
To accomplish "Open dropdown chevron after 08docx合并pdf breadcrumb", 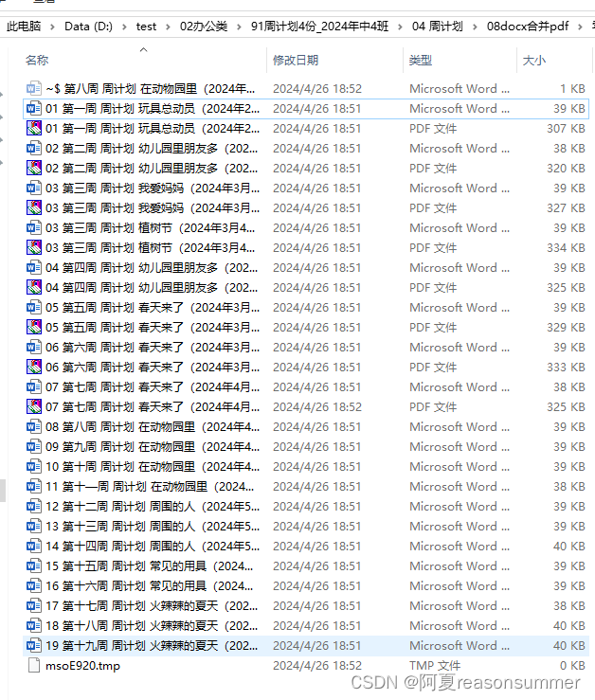I will coord(581,27).
